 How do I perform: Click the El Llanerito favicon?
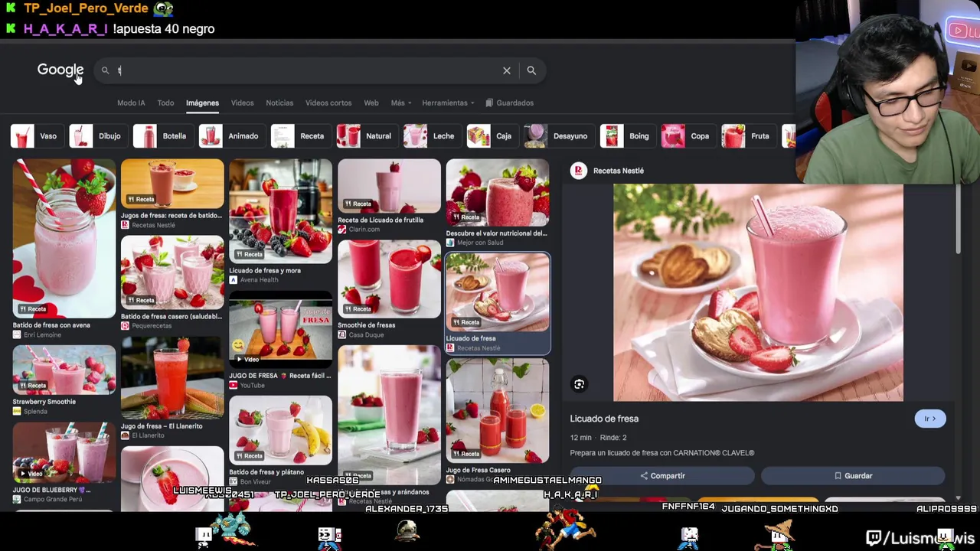click(125, 435)
